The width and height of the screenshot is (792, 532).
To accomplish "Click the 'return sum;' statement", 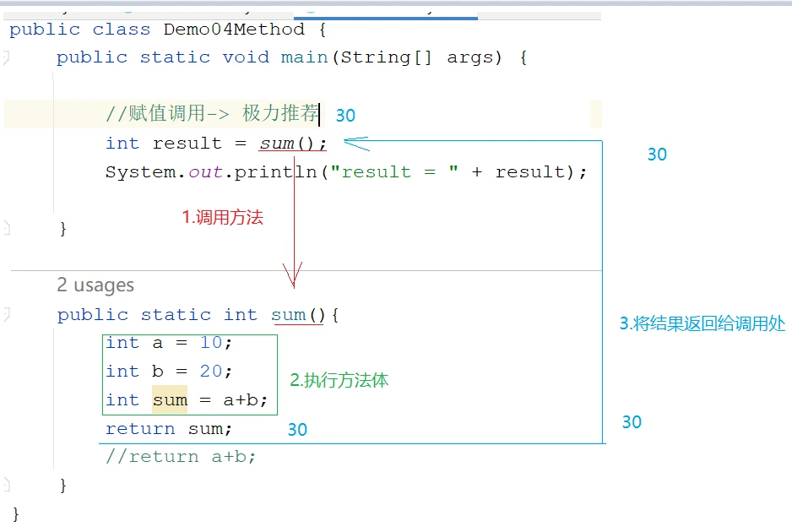I will [x=169, y=429].
